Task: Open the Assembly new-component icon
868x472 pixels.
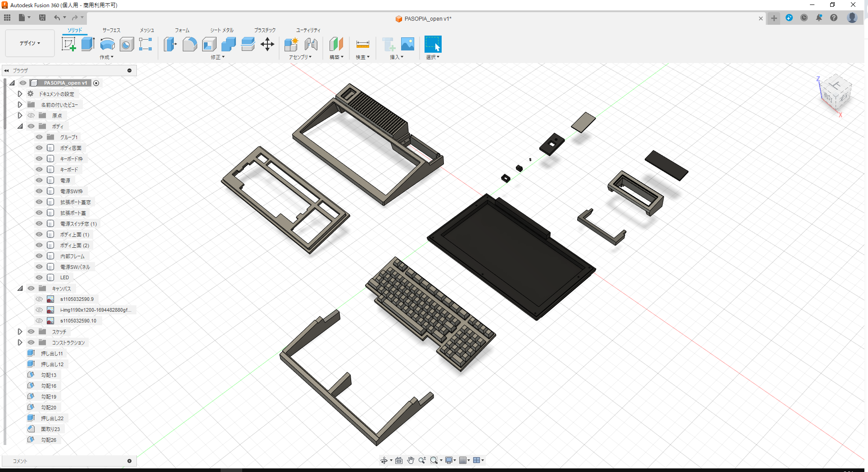Action: point(291,45)
